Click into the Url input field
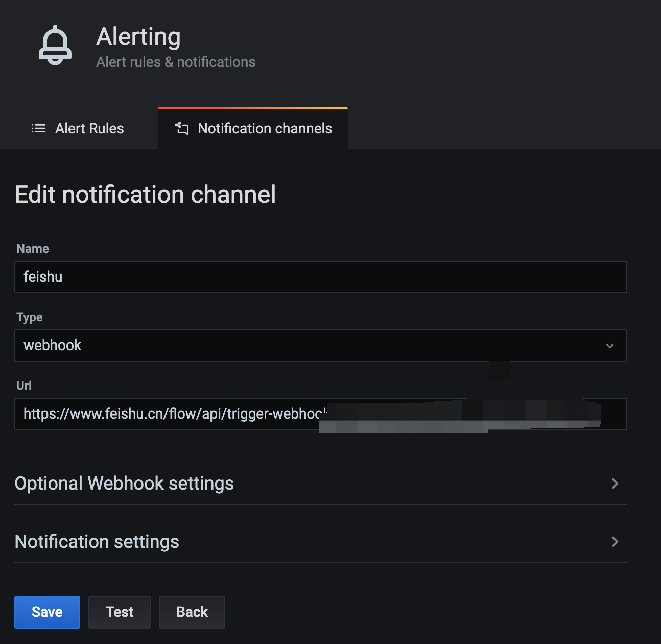661x644 pixels. click(169, 414)
